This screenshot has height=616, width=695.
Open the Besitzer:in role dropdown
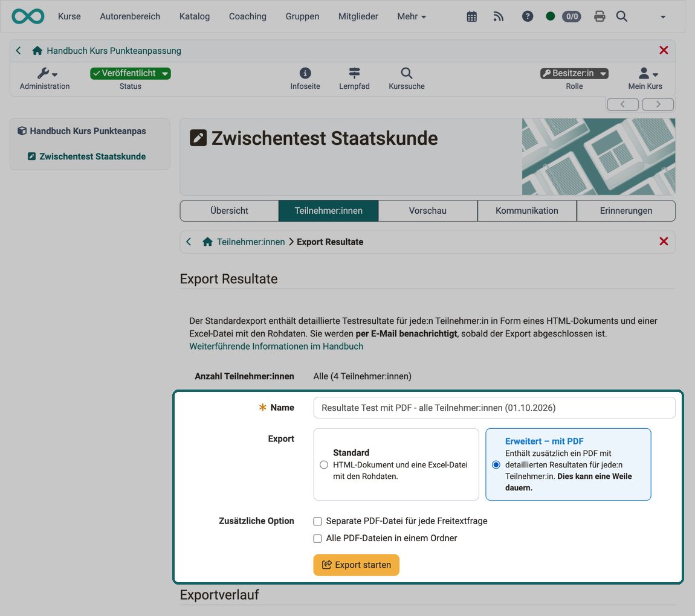tap(574, 73)
